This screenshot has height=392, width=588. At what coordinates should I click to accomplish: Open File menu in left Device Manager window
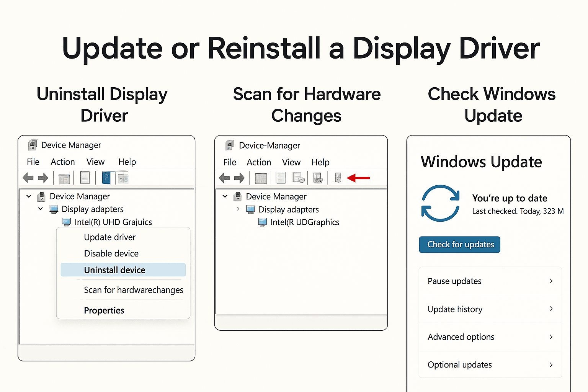point(33,162)
